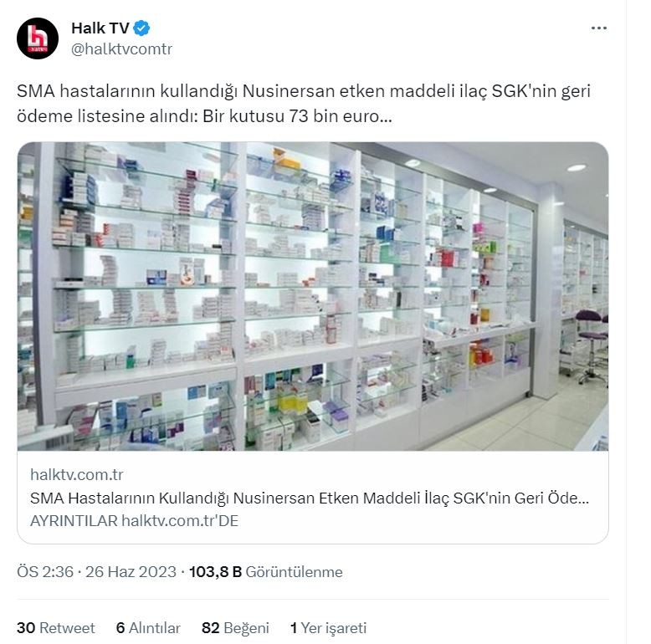
Task: Click the ÖS 2:36 timestamp
Action: tap(45, 572)
